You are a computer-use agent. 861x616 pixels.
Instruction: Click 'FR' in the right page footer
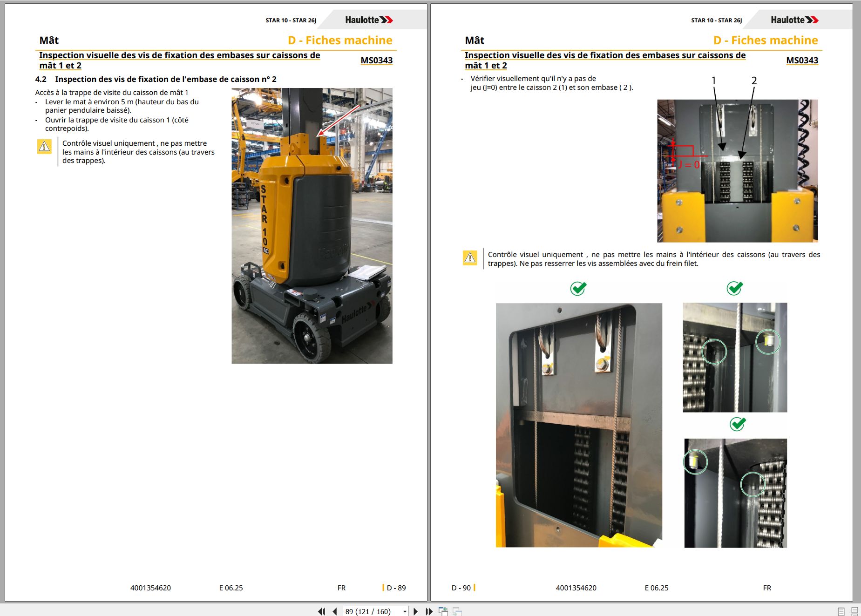pyautogui.click(x=767, y=588)
